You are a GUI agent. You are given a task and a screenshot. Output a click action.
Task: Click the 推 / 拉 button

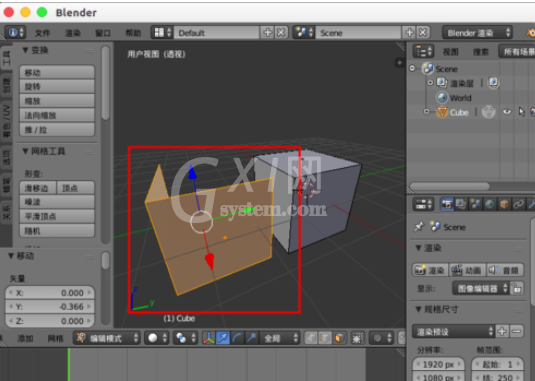coord(57,130)
